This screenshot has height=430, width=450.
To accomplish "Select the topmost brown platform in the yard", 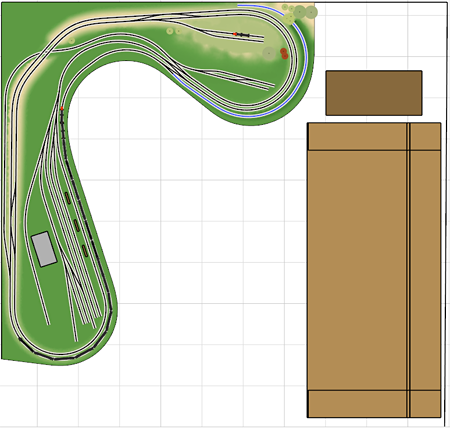I will point(68,198).
